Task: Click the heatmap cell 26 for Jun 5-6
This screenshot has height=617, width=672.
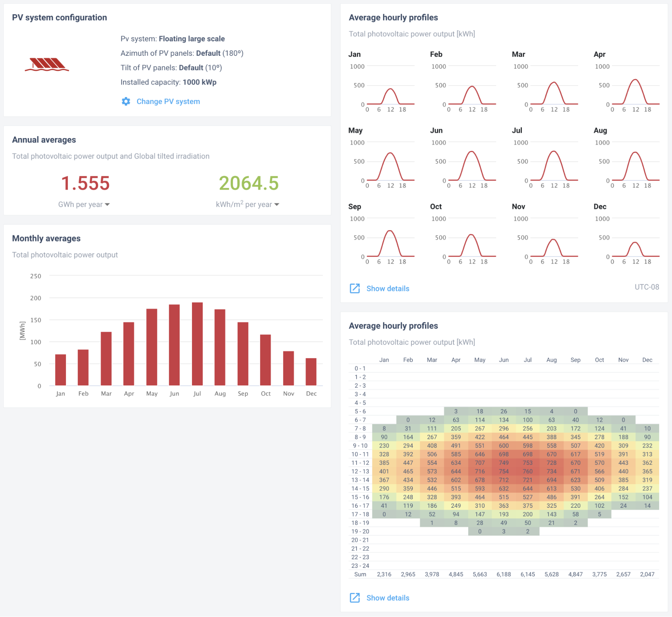Action: click(504, 411)
